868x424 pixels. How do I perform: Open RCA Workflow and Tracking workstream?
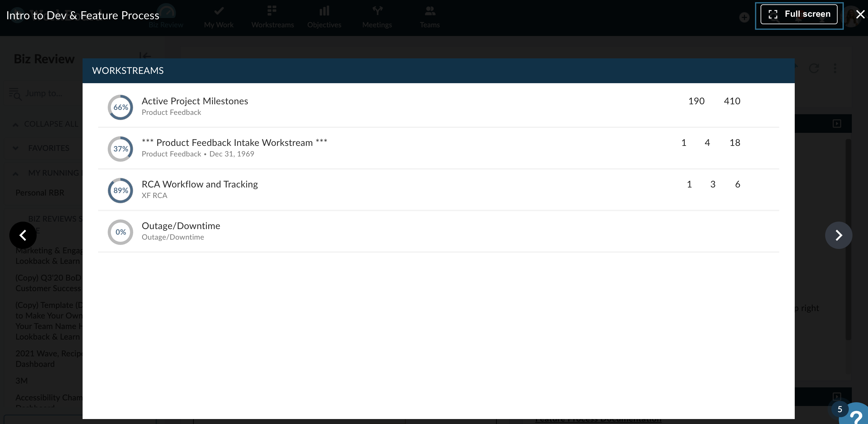coord(200,184)
